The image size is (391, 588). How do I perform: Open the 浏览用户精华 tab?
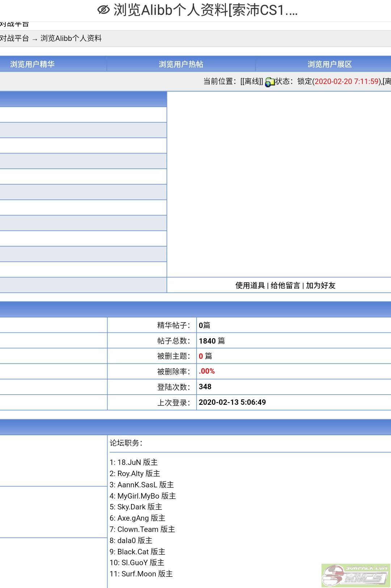[32, 64]
